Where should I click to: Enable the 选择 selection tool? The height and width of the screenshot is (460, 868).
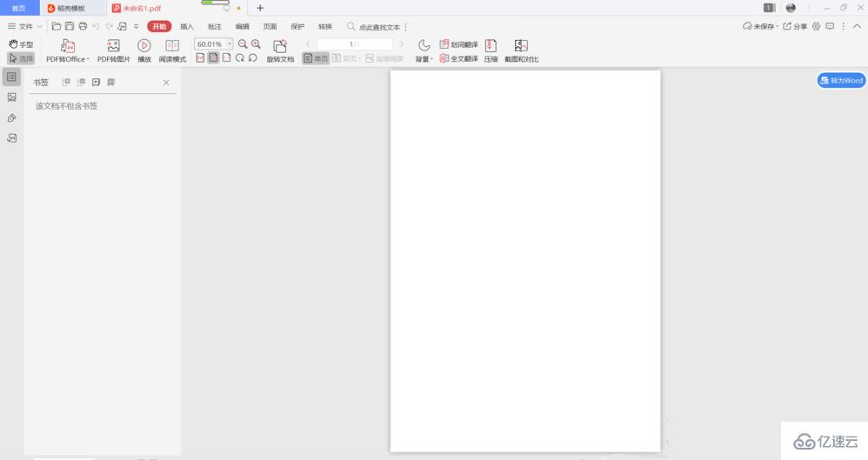[21, 58]
